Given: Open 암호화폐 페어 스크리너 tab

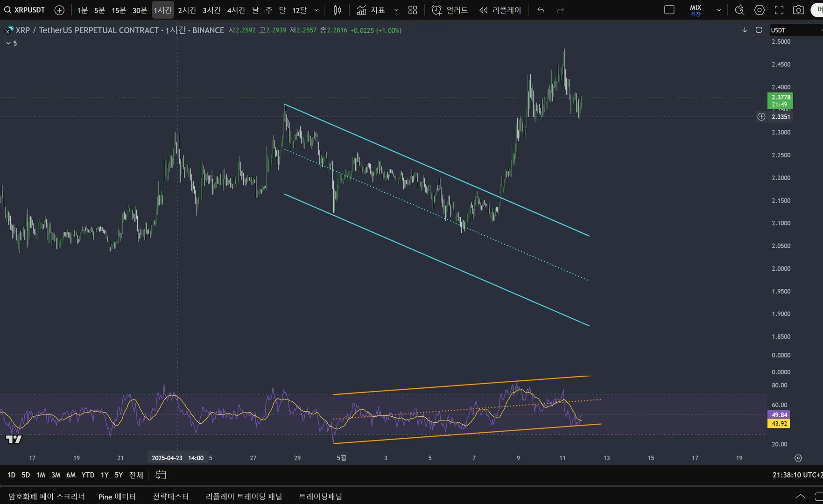Looking at the screenshot, I should click(47, 496).
